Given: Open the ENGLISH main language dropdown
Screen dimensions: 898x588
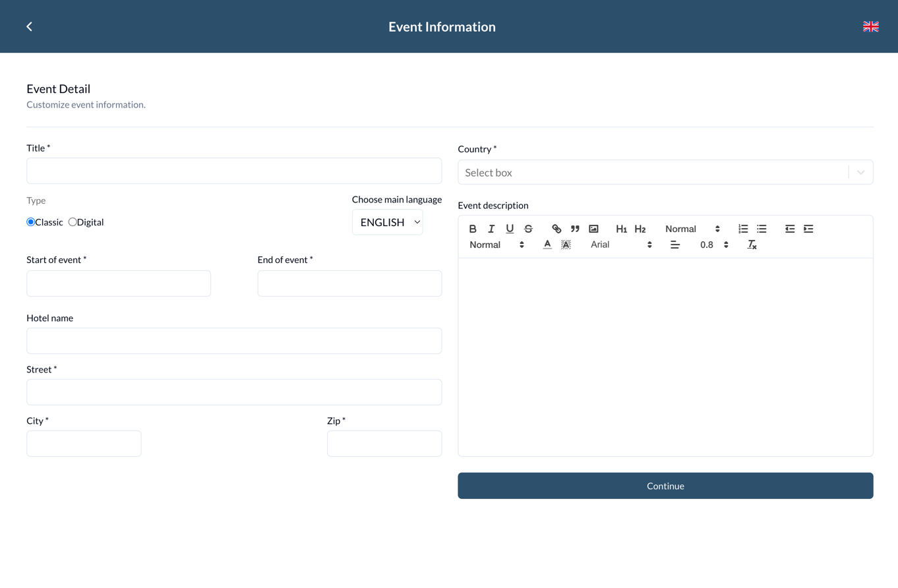Looking at the screenshot, I should click(388, 222).
